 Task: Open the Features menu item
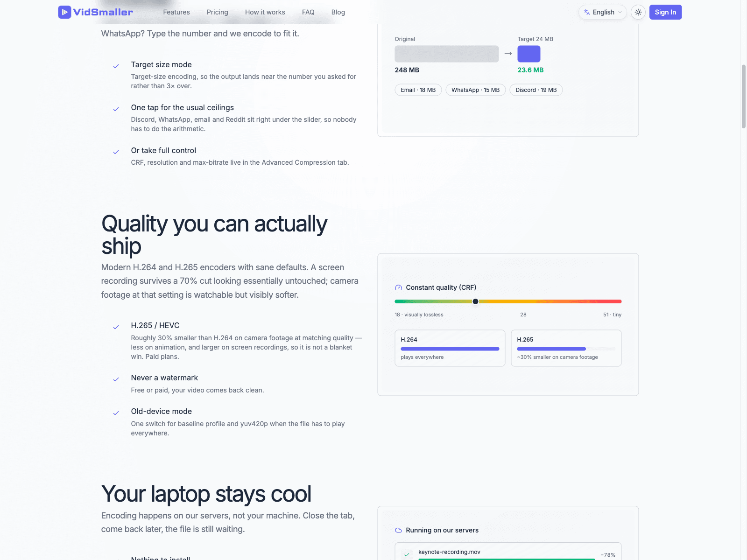176,12
